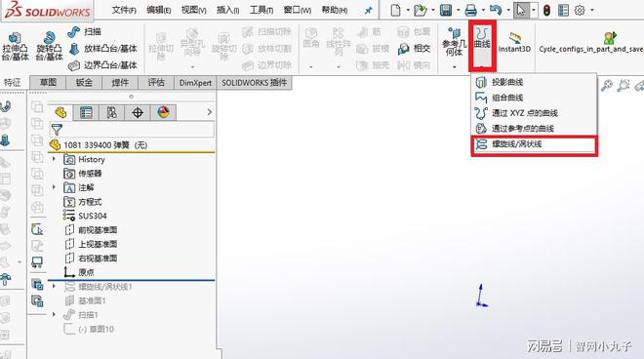The width and height of the screenshot is (644, 359).
Task: Select Boundary Boss/Base (边界凸台/基体)
Action: point(102,65)
